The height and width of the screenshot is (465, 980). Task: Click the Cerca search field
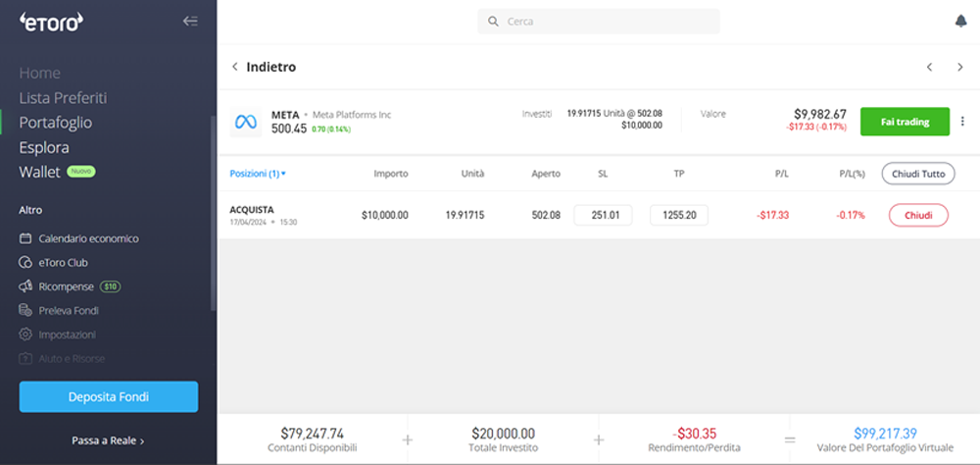pos(599,22)
